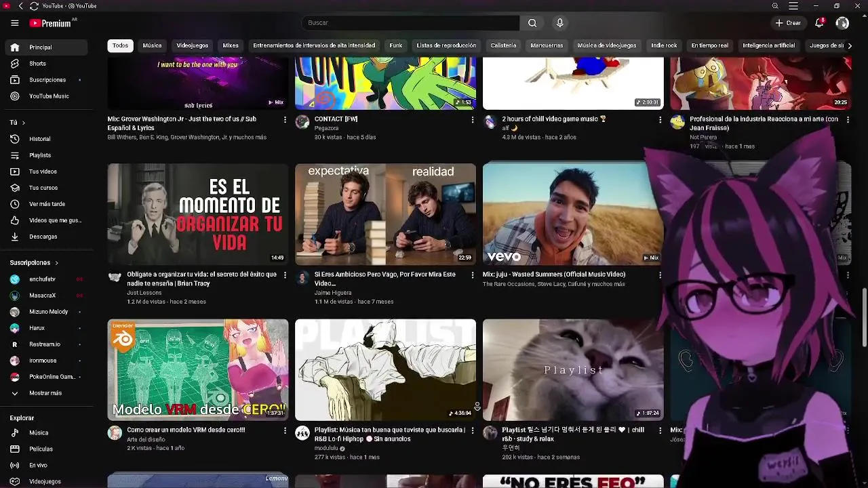The width and height of the screenshot is (868, 488).
Task: Open the browser search icon in title bar
Action: [x=775, y=6]
